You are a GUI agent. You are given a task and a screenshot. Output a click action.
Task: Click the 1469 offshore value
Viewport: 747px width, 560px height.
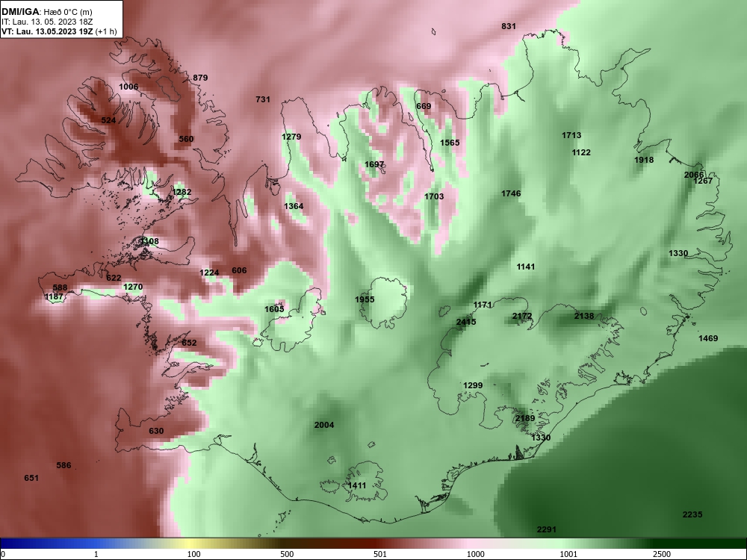[x=708, y=338]
